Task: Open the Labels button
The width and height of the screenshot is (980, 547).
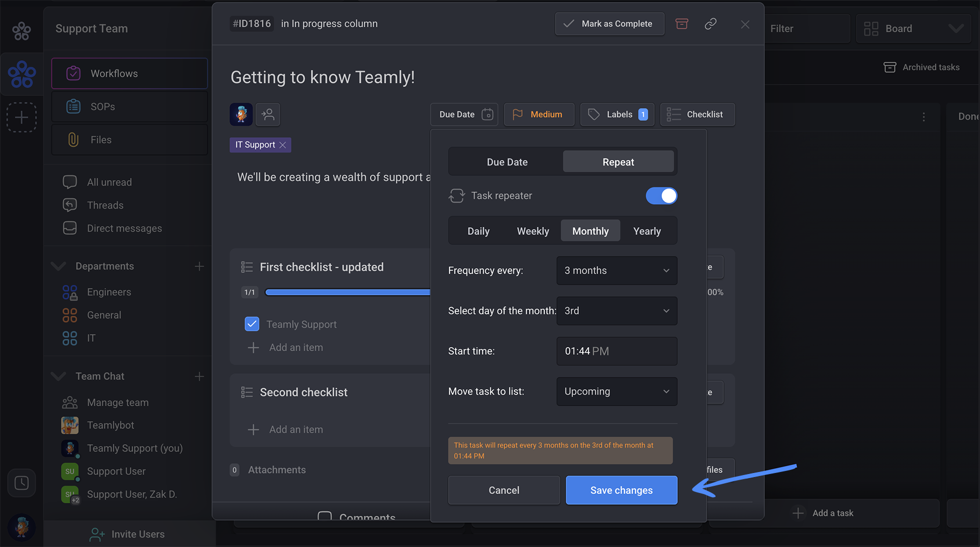Action: pos(617,114)
